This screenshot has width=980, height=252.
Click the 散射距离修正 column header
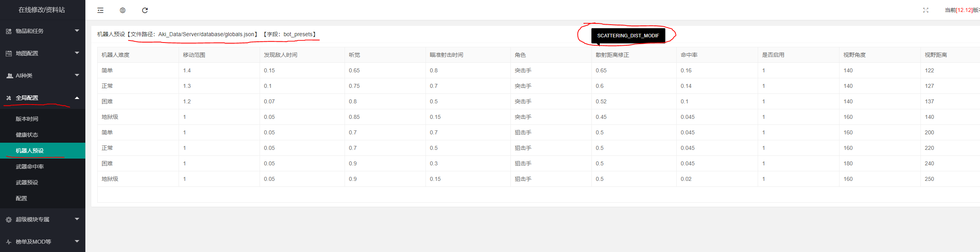point(612,55)
